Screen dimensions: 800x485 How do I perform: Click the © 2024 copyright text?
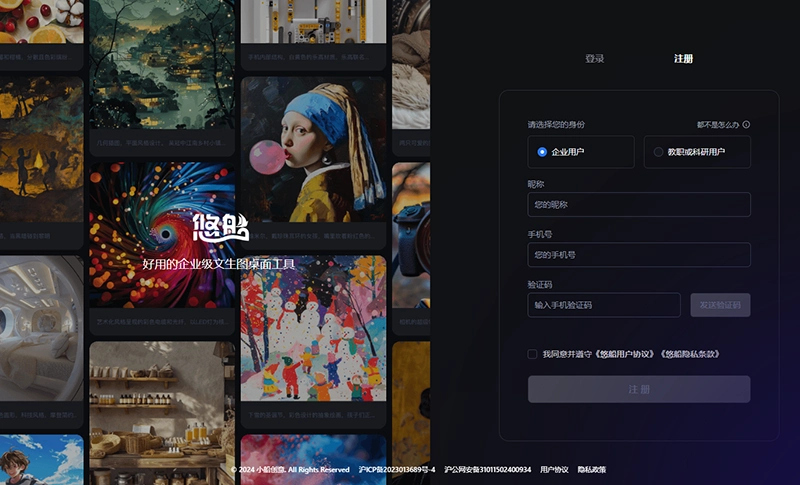tap(290, 469)
